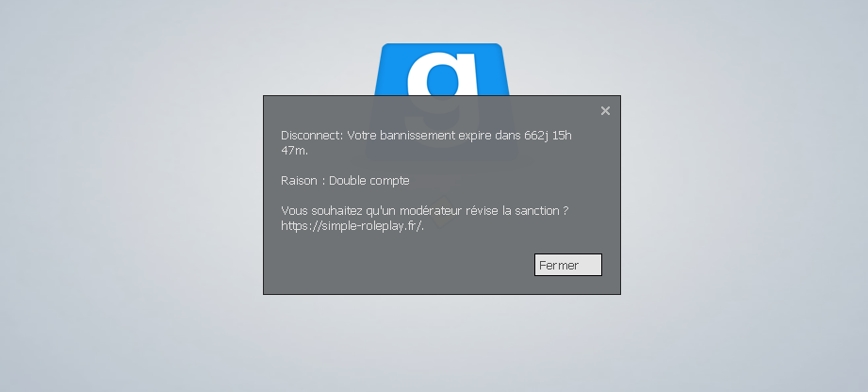Image resolution: width=868 pixels, height=392 pixels.
Task: Click the blue logo's top edge
Action: pyautogui.click(x=442, y=45)
